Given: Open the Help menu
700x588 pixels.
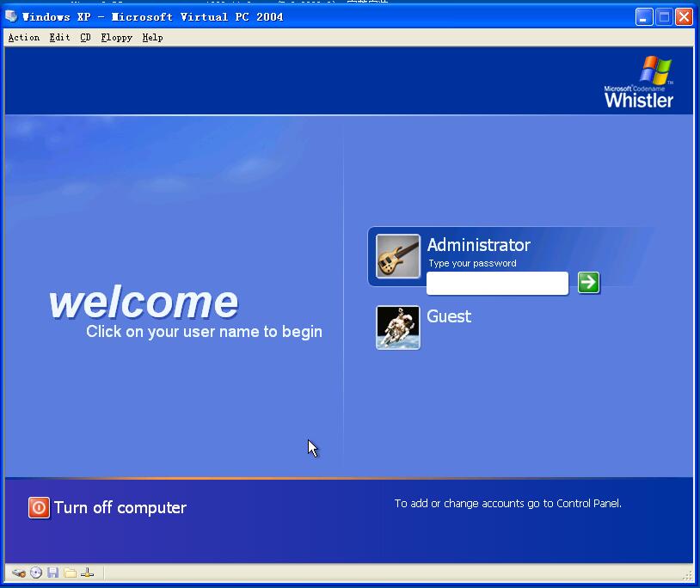Looking at the screenshot, I should pos(153,38).
